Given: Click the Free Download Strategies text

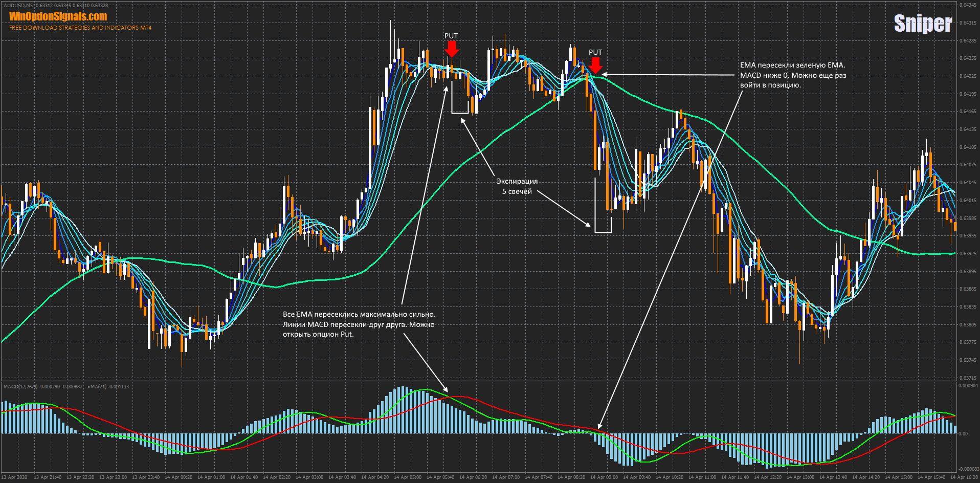Looking at the screenshot, I should point(80,28).
